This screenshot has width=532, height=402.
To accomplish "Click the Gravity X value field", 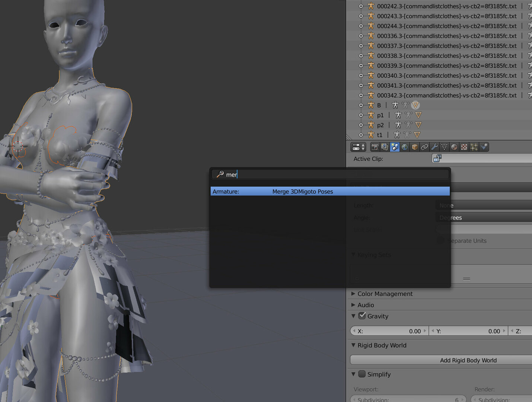I will pyautogui.click(x=389, y=331).
